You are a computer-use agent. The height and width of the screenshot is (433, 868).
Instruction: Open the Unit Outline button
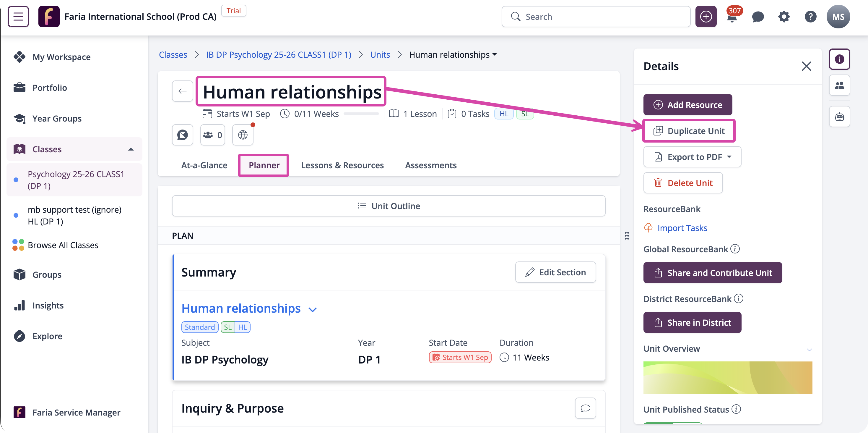coord(389,206)
